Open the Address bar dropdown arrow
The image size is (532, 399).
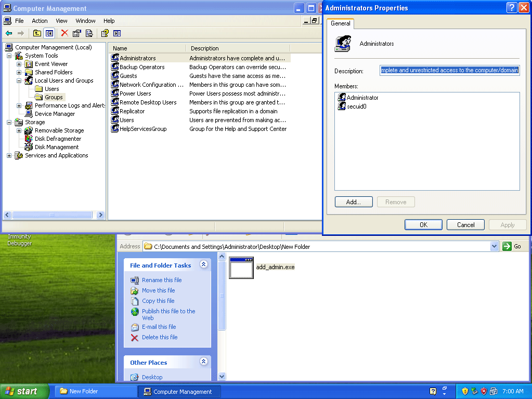[495, 246]
